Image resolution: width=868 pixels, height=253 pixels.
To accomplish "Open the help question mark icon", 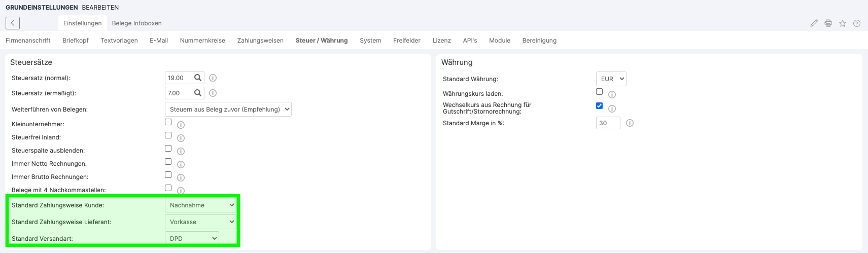I will point(856,23).
